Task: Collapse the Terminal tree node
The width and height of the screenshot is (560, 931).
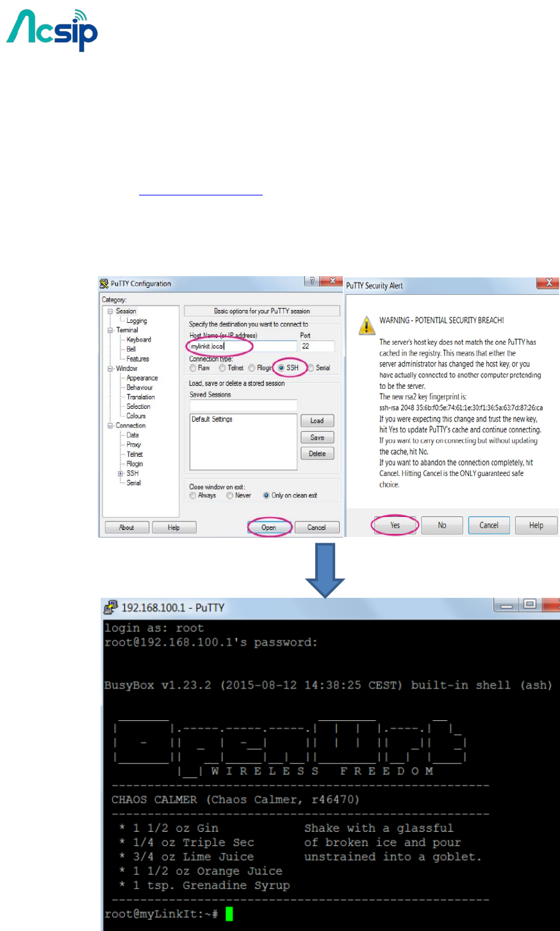Action: pyautogui.click(x=110, y=331)
